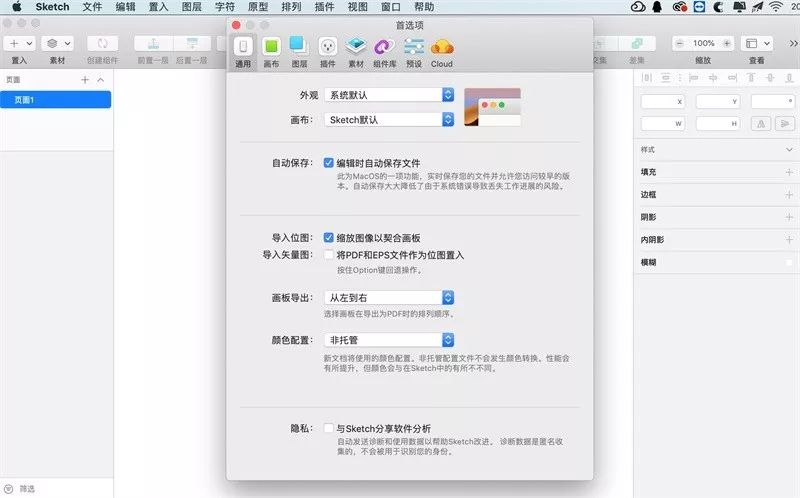This screenshot has height=498, width=800.
Task: Open the 素材 layers-stack toolbar dropdown
Action: [x=58, y=43]
